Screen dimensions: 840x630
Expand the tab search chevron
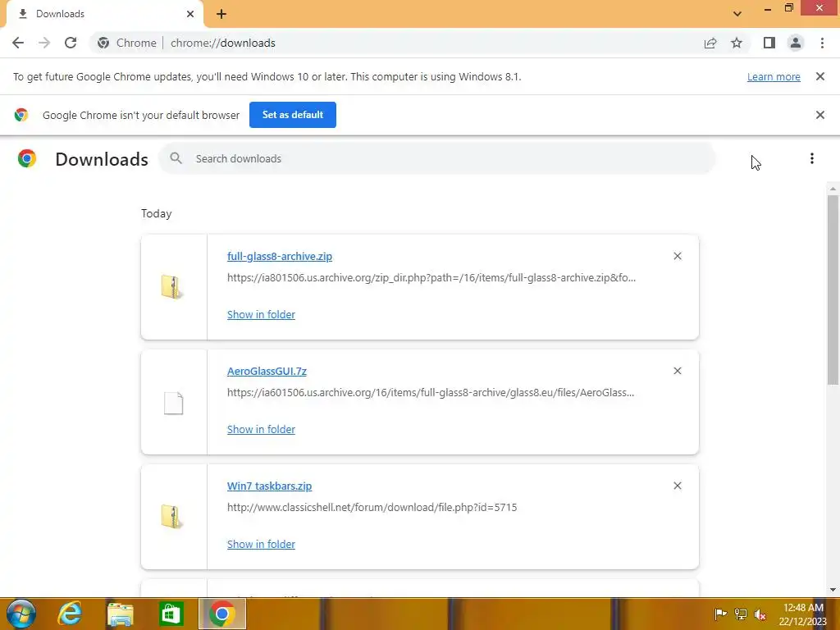(737, 14)
